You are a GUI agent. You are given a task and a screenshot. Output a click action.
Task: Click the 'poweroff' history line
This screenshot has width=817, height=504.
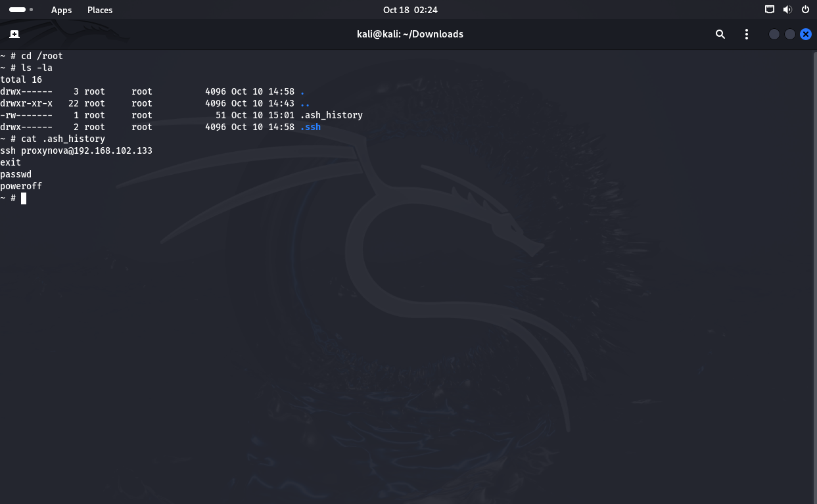pyautogui.click(x=21, y=186)
